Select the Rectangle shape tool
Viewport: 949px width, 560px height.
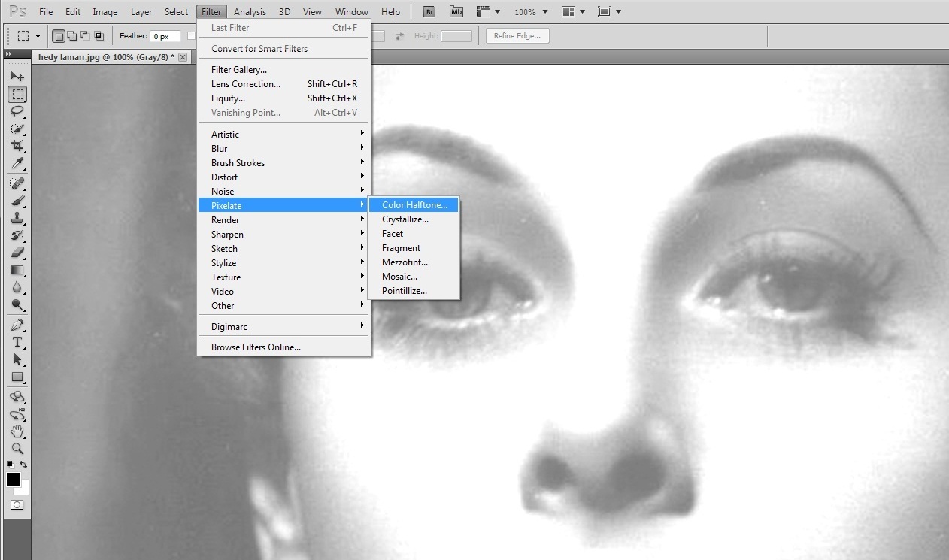[17, 377]
